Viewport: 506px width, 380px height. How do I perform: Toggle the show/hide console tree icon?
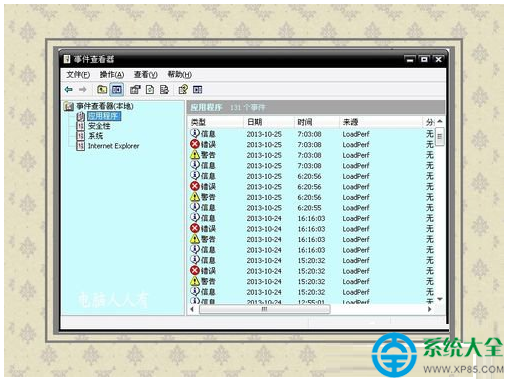point(117,89)
